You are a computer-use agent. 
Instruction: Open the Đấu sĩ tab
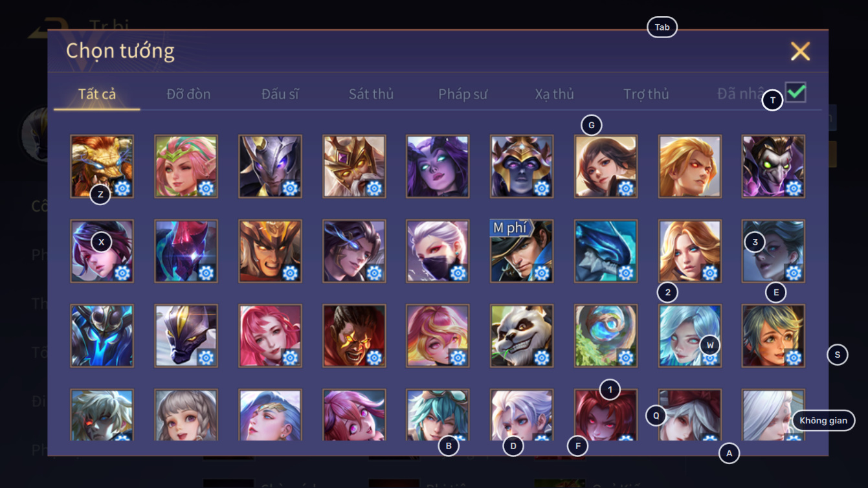coord(280,94)
